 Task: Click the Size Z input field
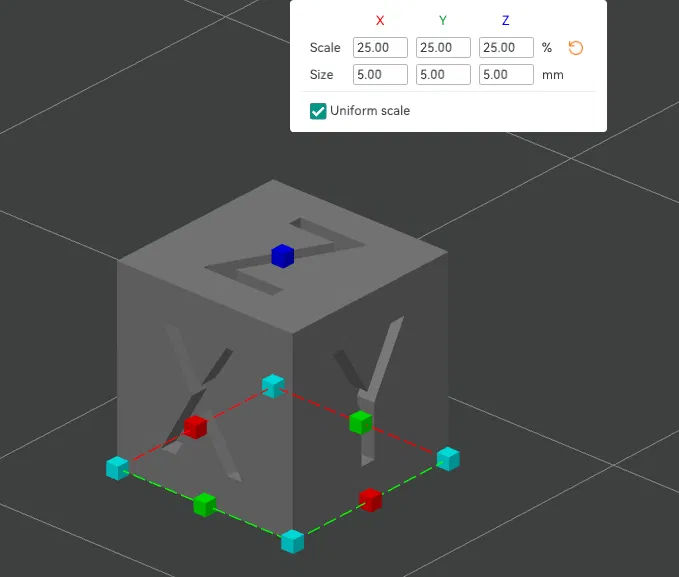(x=506, y=75)
